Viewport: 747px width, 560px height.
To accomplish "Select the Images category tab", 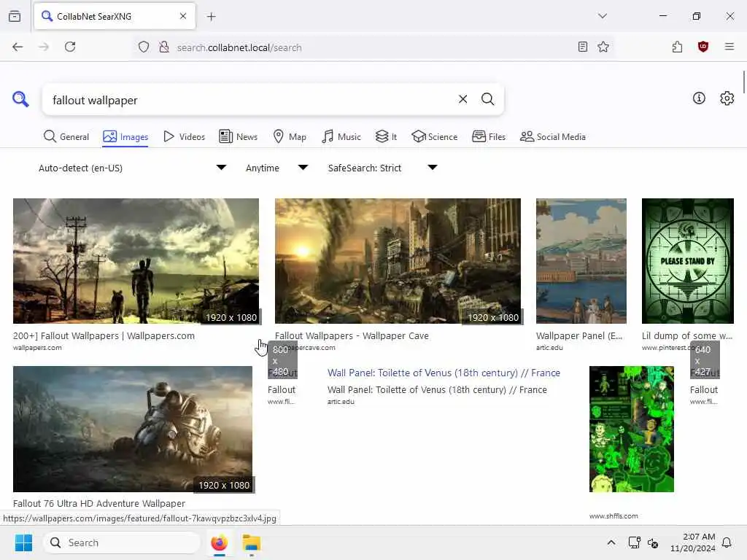I will (x=125, y=136).
